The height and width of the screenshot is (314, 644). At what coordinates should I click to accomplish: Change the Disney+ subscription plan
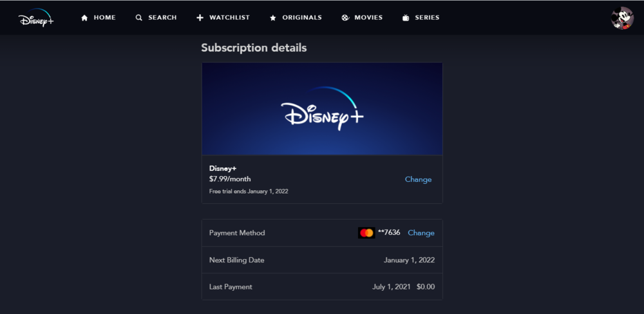[418, 179]
